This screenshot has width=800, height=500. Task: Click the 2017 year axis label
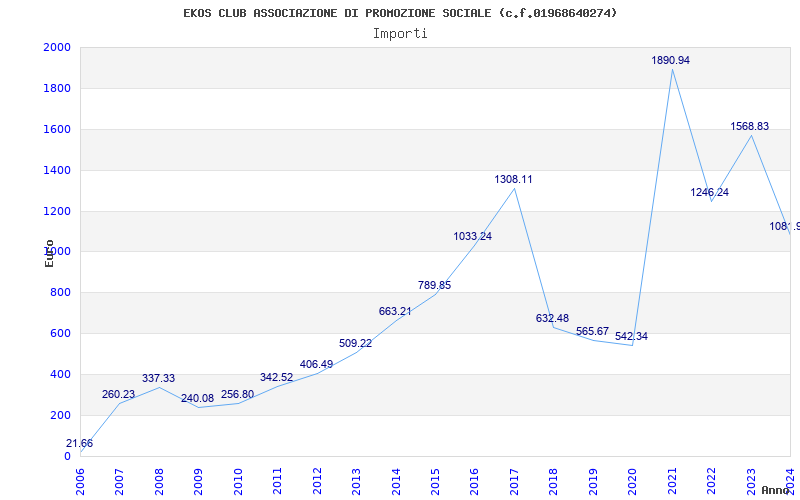click(x=515, y=480)
